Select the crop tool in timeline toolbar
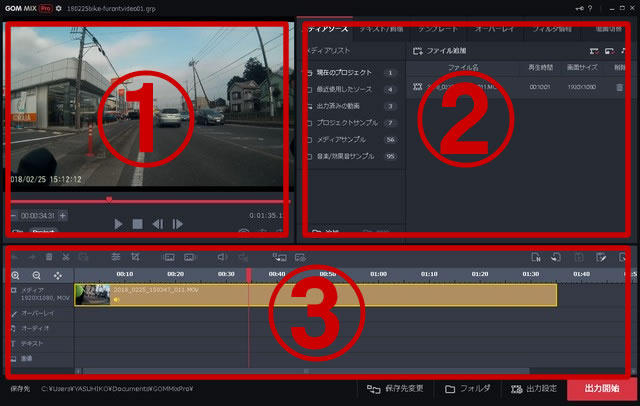The width and height of the screenshot is (640, 406). (136, 257)
